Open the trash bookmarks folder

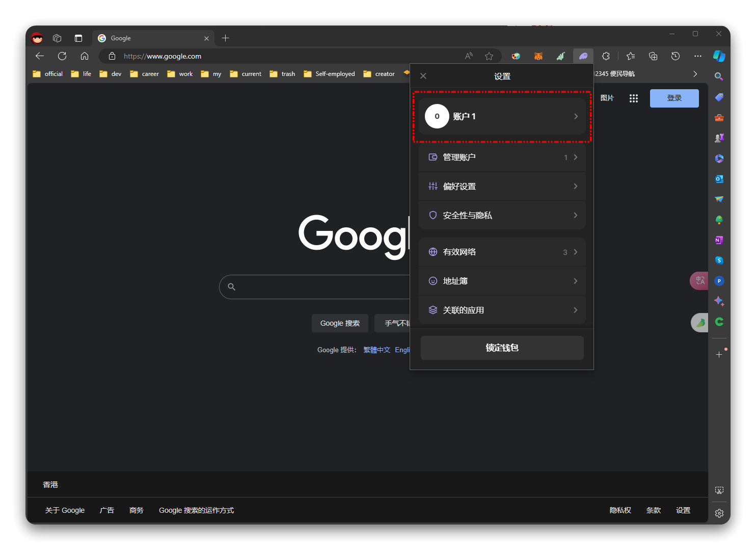(283, 74)
